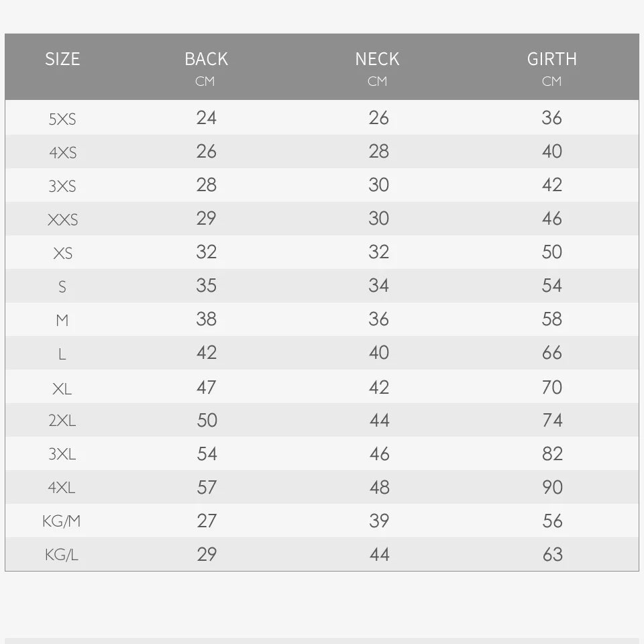Viewport: 644px width, 644px height.
Task: Click the 2XL size label
Action: tap(62, 421)
